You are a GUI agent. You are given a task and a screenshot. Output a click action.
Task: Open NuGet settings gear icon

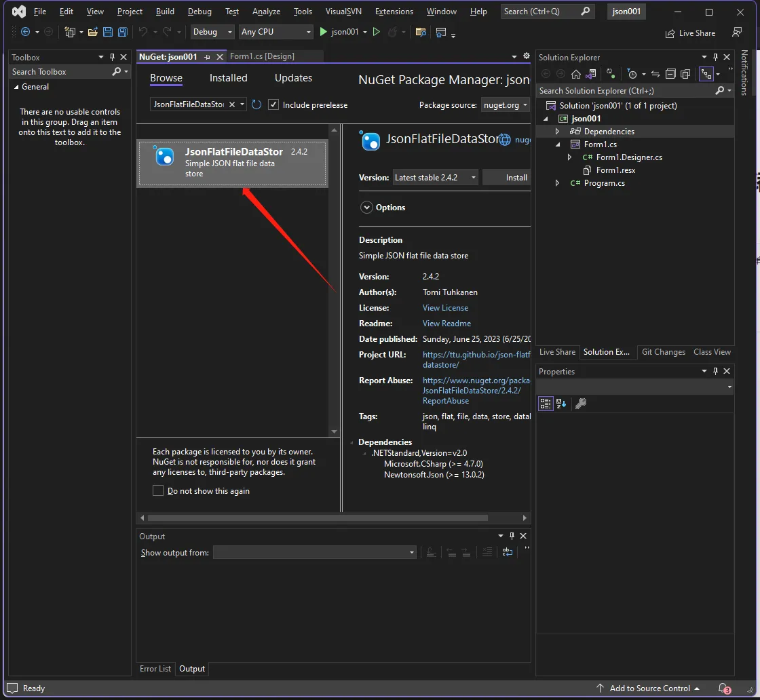(x=527, y=56)
